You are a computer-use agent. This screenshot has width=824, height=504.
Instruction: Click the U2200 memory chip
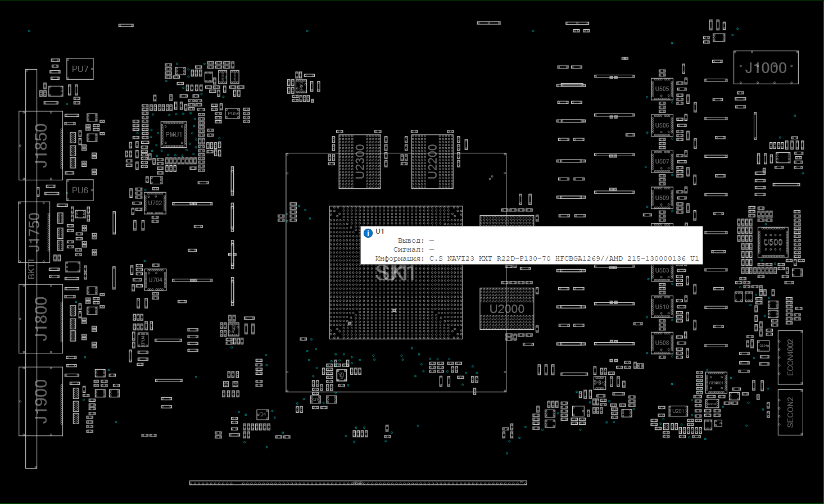[432, 161]
